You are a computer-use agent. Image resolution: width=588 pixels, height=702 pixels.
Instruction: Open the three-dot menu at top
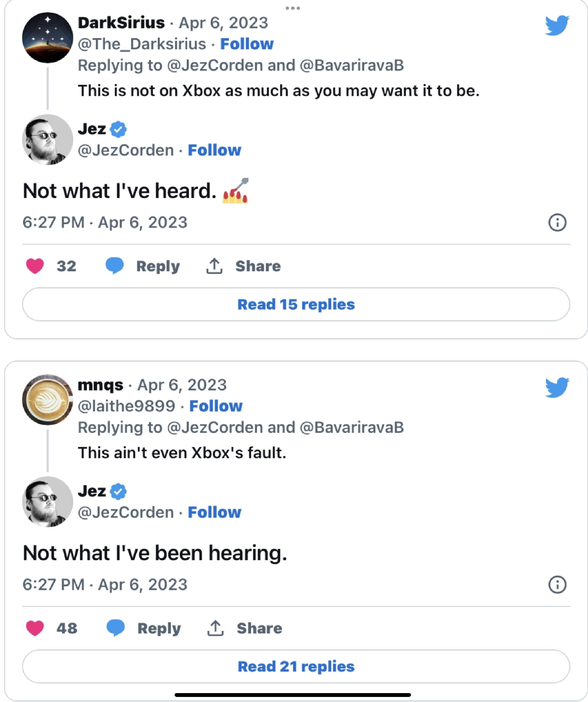tap(293, 8)
